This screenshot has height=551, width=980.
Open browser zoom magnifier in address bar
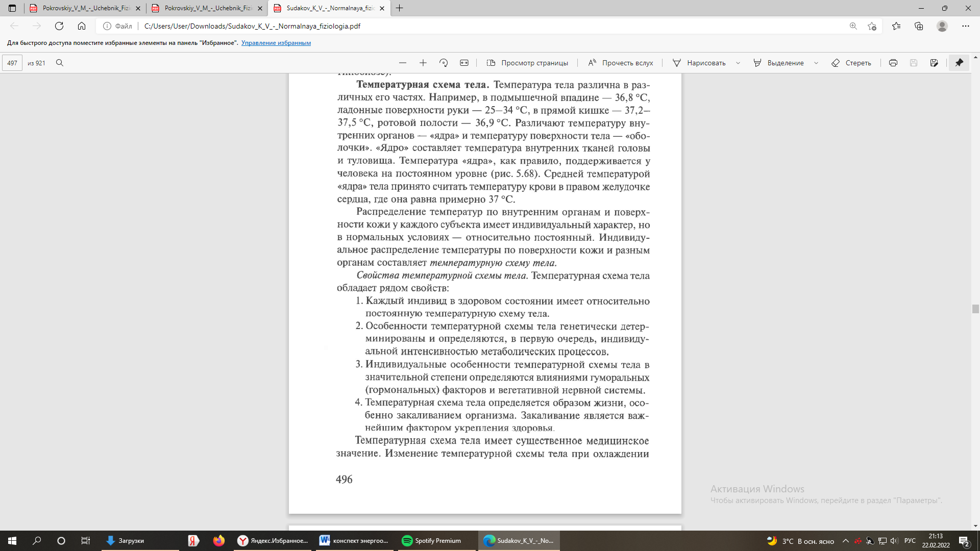point(853,26)
